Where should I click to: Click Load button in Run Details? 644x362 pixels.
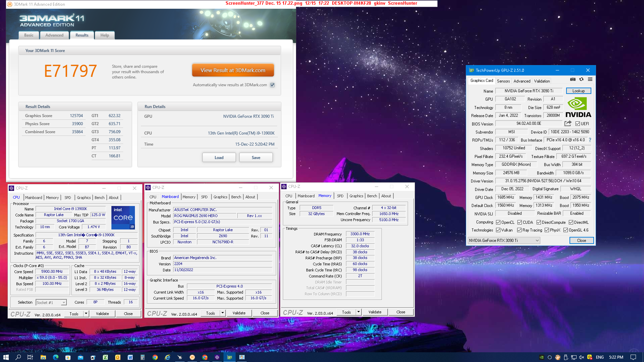(219, 158)
